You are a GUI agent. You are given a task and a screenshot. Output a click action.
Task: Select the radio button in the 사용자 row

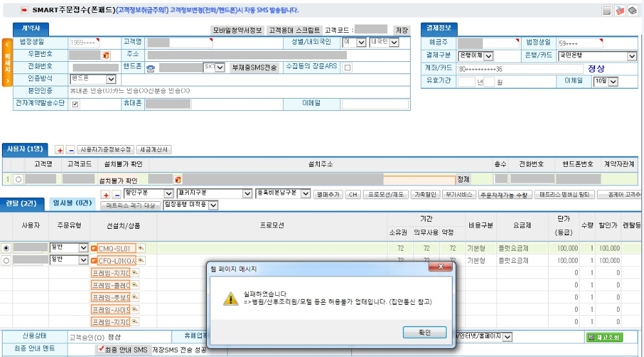tap(18, 179)
